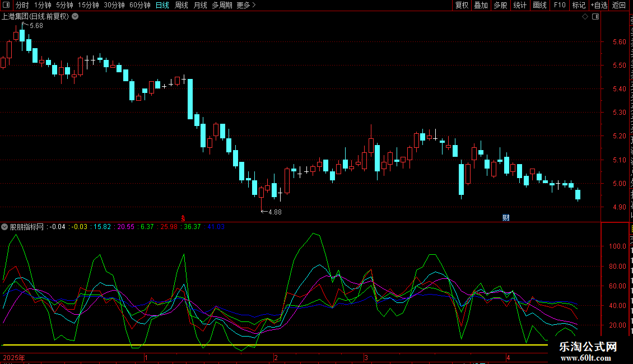Viewport: 633px width, 364px height.
Task: Click the 叠加 overlay button
Action: (x=481, y=5)
